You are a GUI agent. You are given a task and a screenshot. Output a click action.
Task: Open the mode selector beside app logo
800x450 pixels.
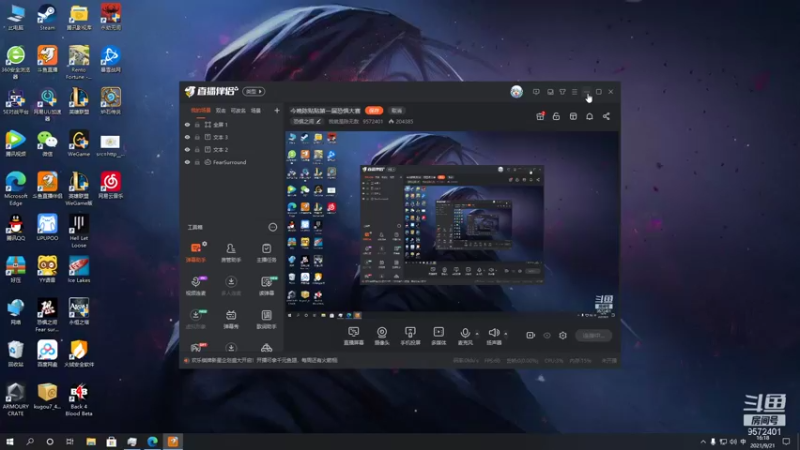(254, 92)
